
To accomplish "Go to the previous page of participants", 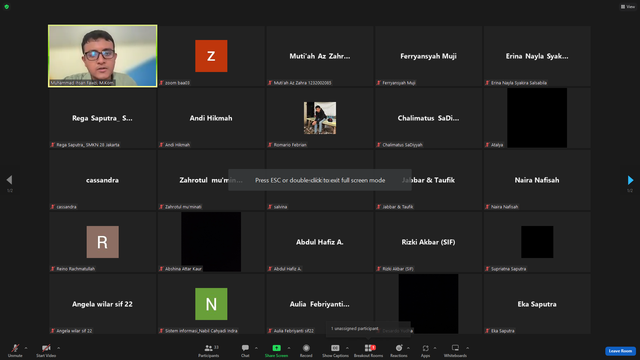I will pos(9,180).
